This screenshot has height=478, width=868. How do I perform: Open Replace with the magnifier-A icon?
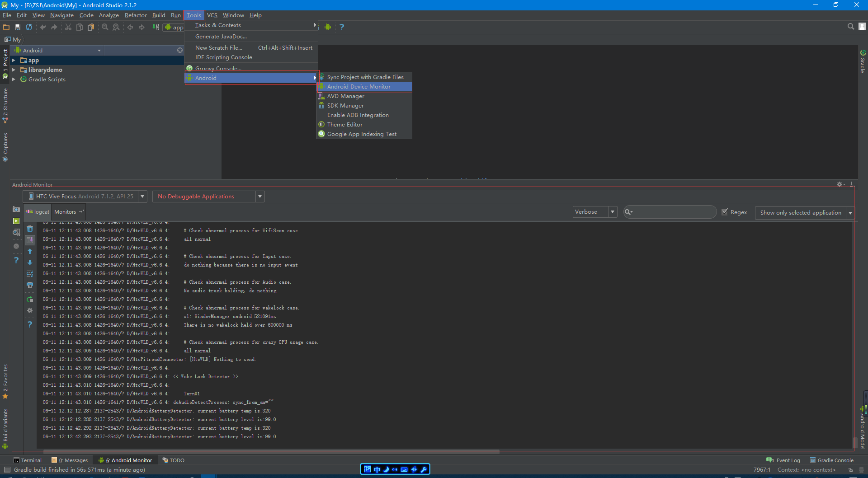tap(116, 27)
